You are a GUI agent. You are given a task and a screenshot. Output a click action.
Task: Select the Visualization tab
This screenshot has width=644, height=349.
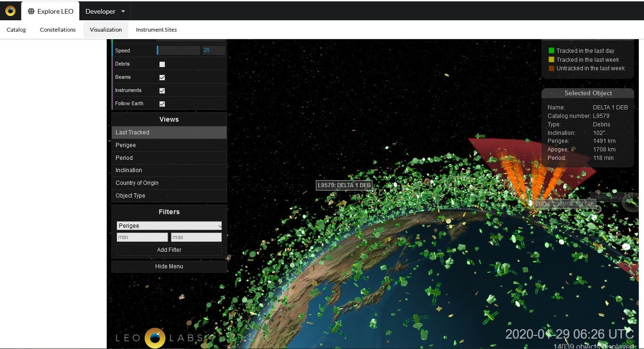[106, 30]
